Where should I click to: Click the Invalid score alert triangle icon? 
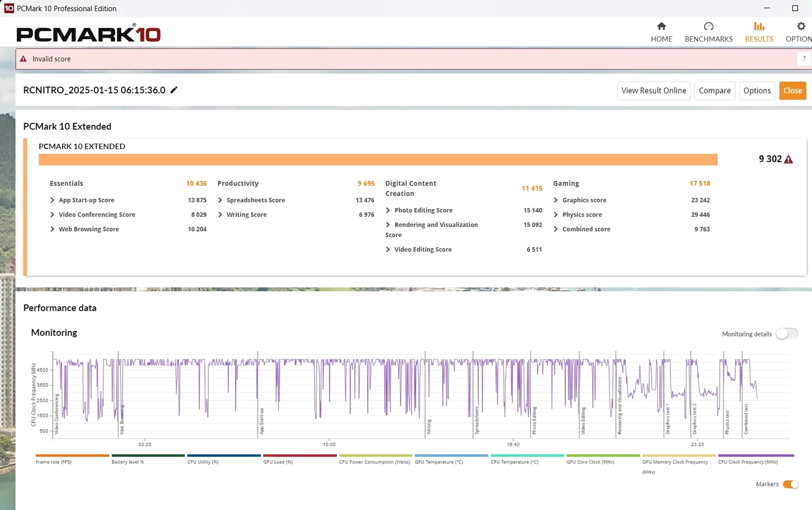(23, 59)
